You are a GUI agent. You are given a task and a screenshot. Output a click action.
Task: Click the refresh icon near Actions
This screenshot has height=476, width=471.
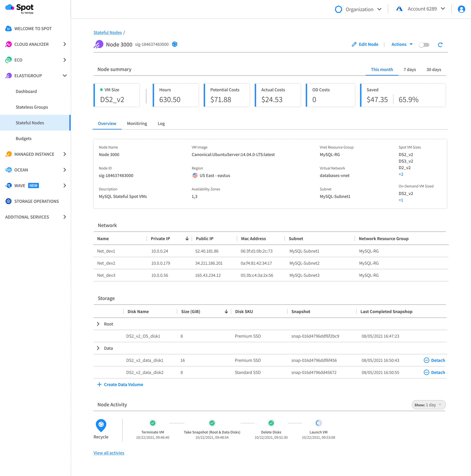click(x=440, y=45)
